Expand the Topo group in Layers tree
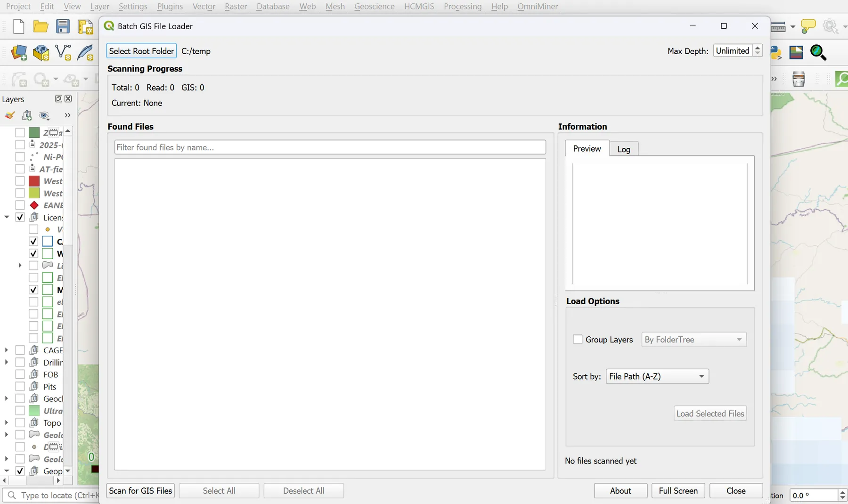 [7, 423]
